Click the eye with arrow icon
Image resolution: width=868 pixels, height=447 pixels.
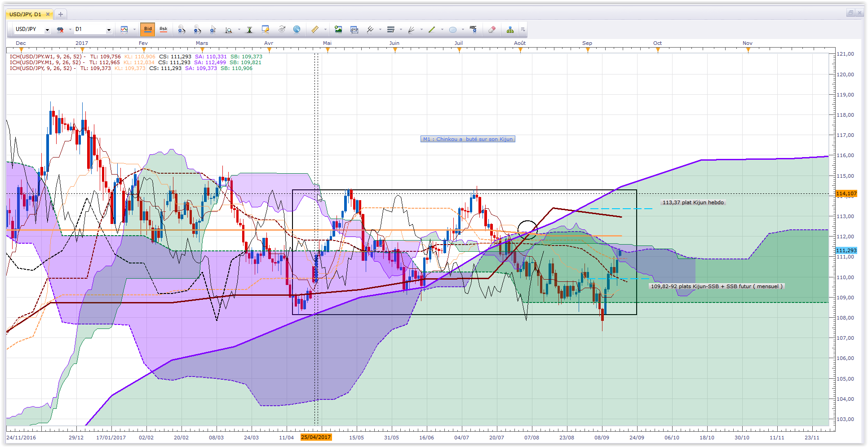282,30
